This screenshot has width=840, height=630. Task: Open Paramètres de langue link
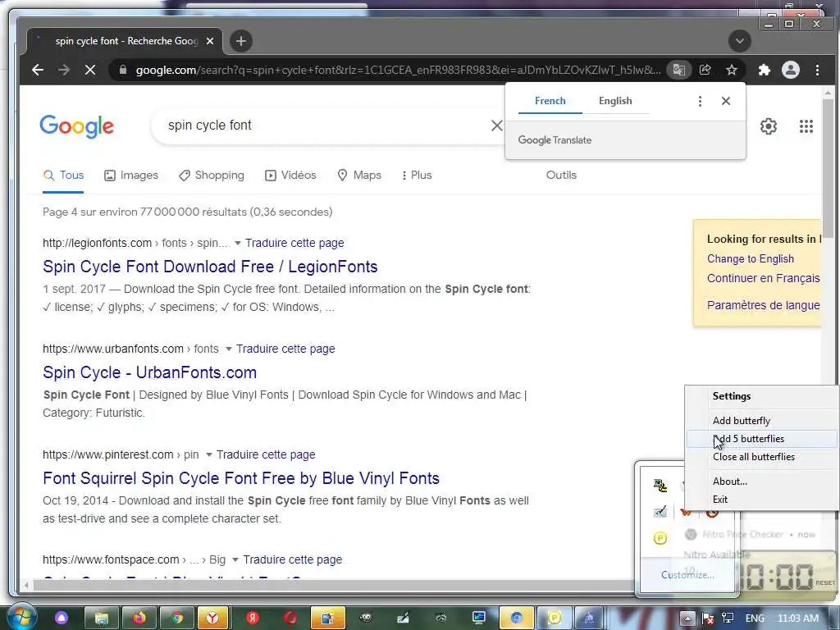tap(764, 305)
